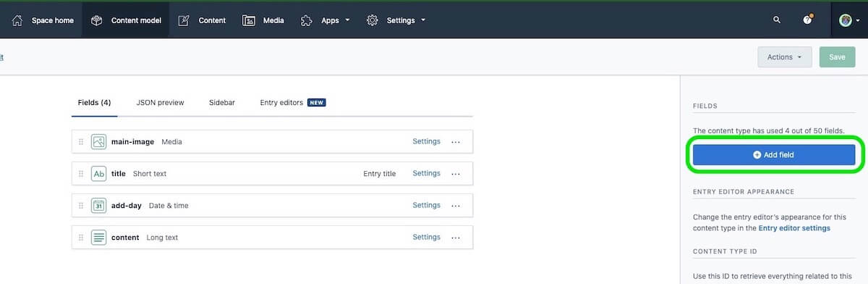The width and height of the screenshot is (868, 284).
Task: Go to Space home
Action: click(43, 20)
